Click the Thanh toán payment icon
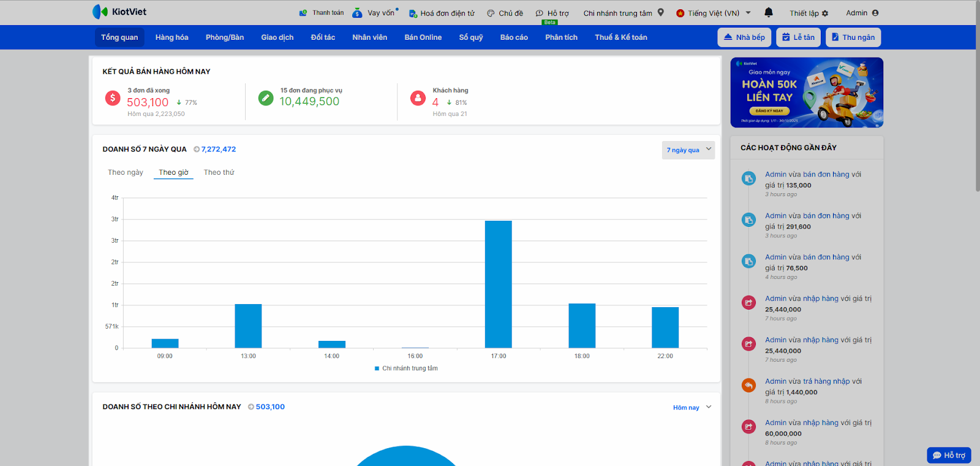The height and width of the screenshot is (466, 980). point(303,13)
